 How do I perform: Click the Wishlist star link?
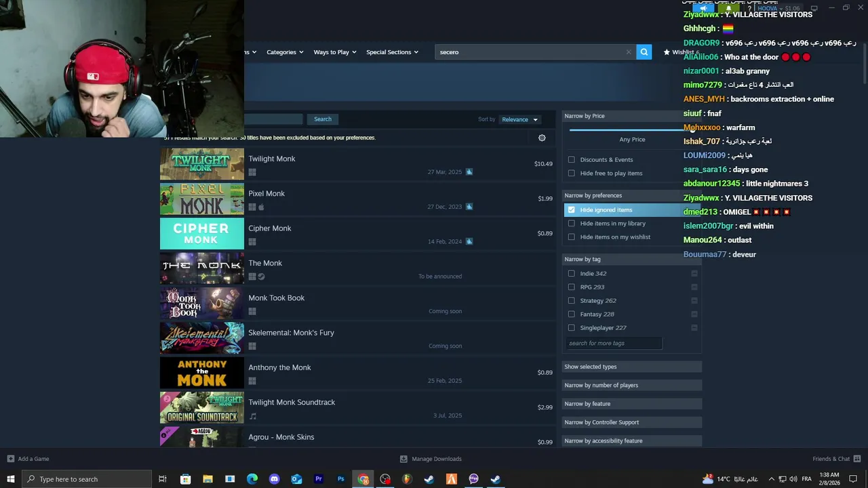[x=680, y=52]
